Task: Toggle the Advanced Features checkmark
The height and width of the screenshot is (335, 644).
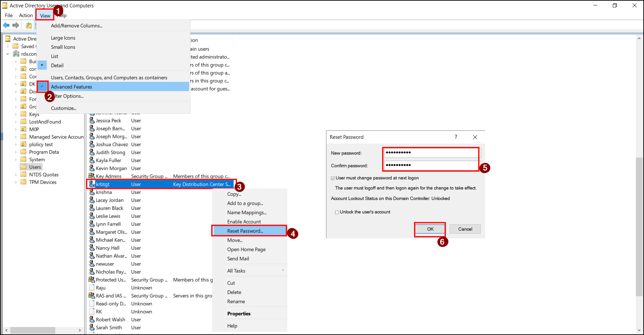Action: pos(42,87)
